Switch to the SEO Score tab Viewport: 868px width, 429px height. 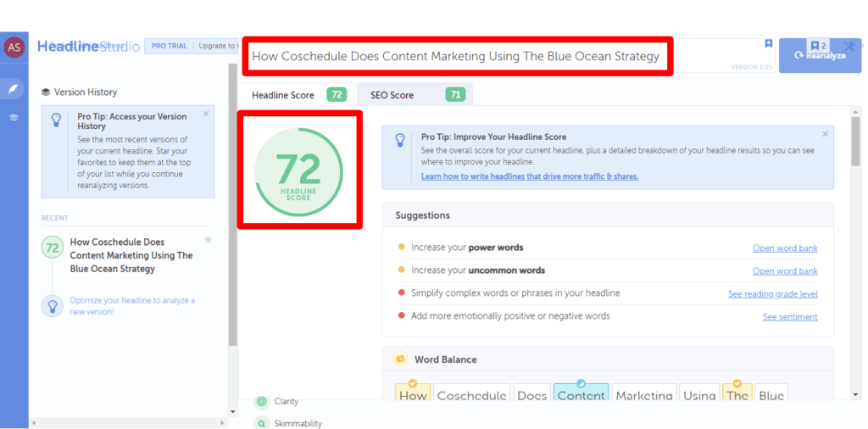[415, 95]
